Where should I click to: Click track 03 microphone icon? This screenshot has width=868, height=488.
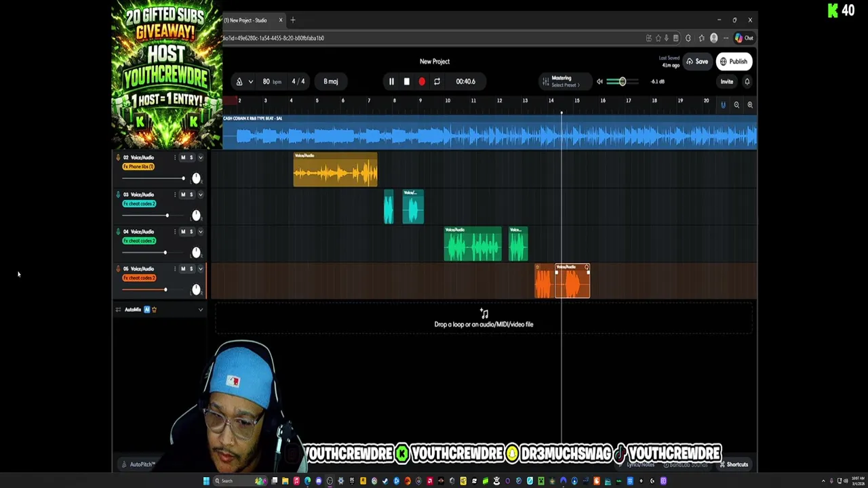click(x=118, y=195)
